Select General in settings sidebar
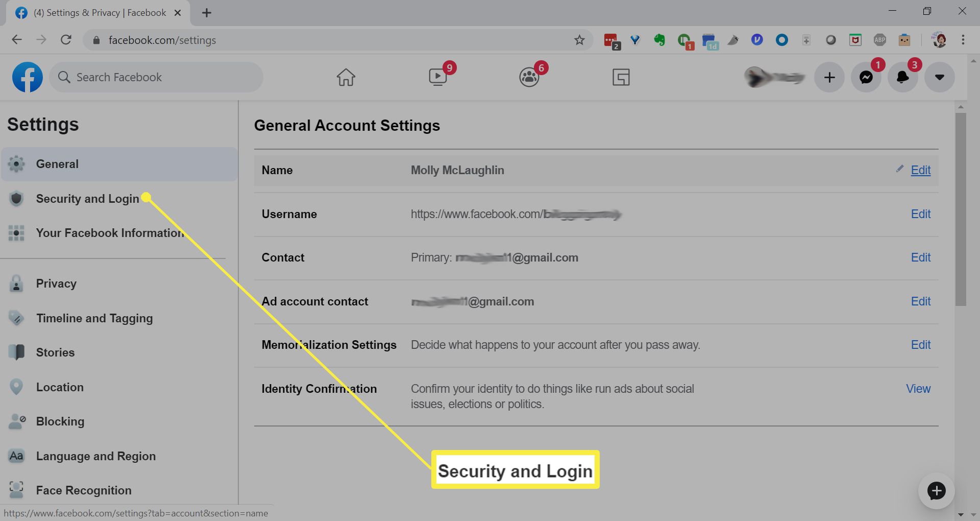Image resolution: width=980 pixels, height=521 pixels. pyautogui.click(x=119, y=164)
